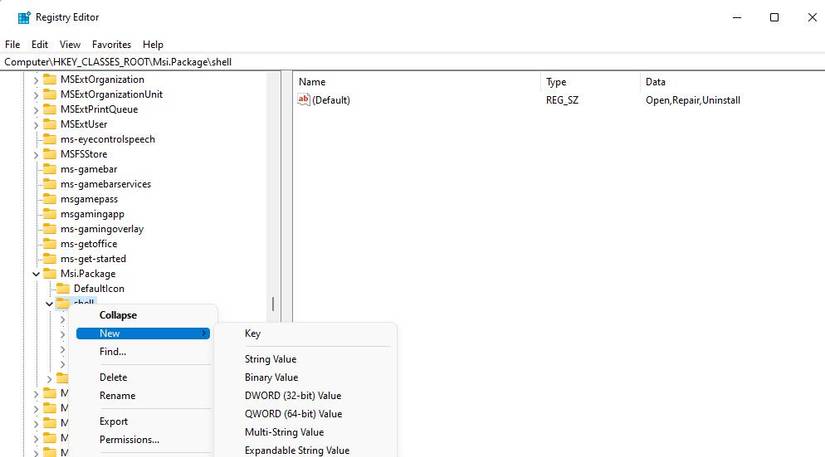This screenshot has height=457, width=825.
Task: Click the ms-gamebarservices folder icon
Action: [49, 184]
